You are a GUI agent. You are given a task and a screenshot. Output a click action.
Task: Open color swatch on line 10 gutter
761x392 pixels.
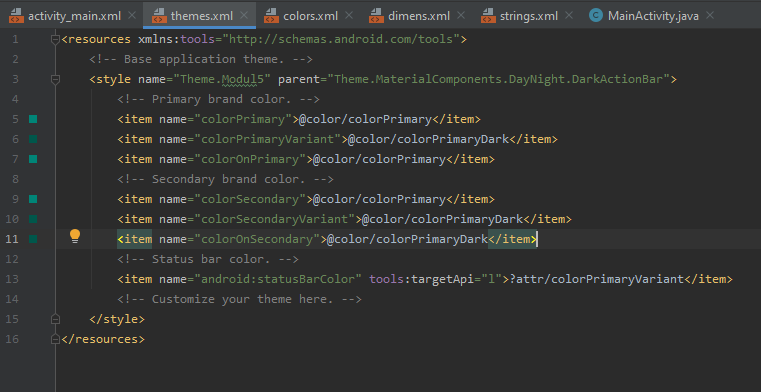pyautogui.click(x=33, y=219)
